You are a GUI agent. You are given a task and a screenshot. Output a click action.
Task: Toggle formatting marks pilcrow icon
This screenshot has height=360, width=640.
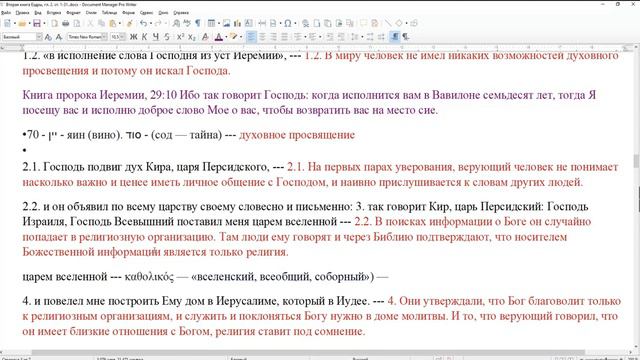[x=198, y=23]
